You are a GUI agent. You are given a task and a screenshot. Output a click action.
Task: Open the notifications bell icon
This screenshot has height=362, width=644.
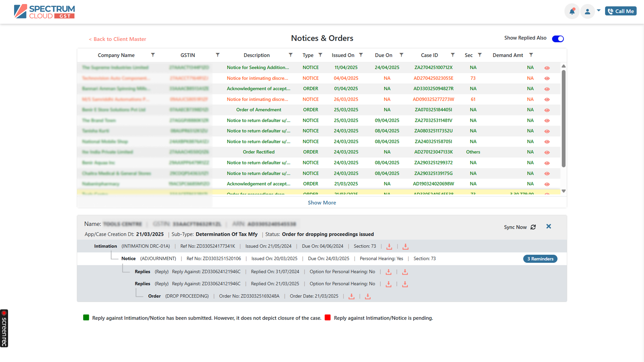[x=572, y=11]
